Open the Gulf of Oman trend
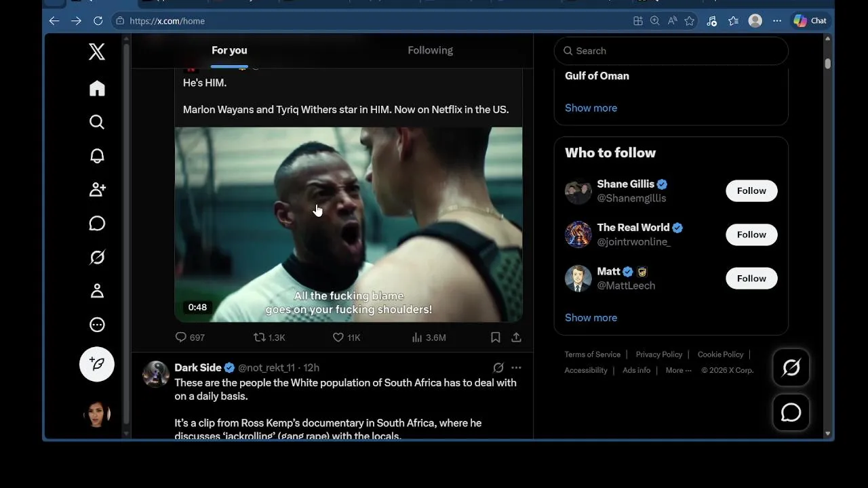The image size is (868, 488). pyautogui.click(x=597, y=76)
